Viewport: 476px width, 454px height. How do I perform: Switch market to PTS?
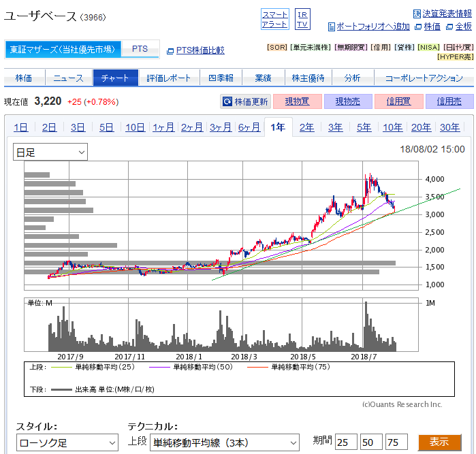coord(140,49)
